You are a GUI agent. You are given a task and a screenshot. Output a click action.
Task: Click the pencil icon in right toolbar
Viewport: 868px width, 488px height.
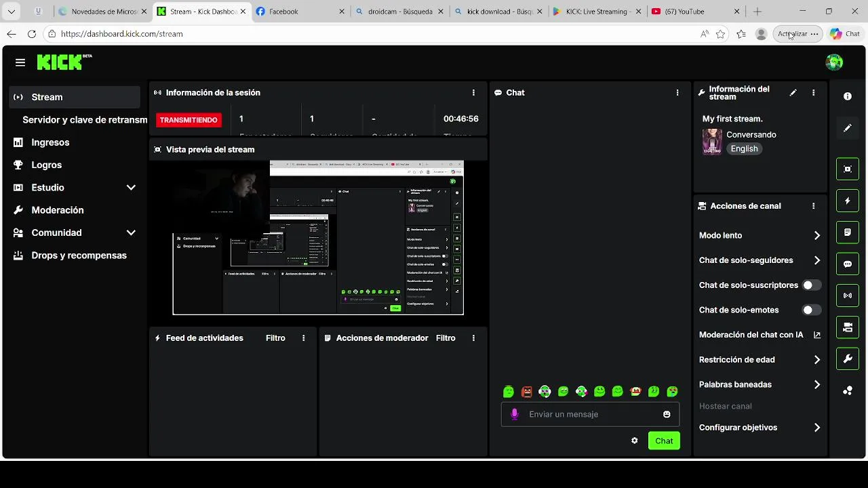848,128
